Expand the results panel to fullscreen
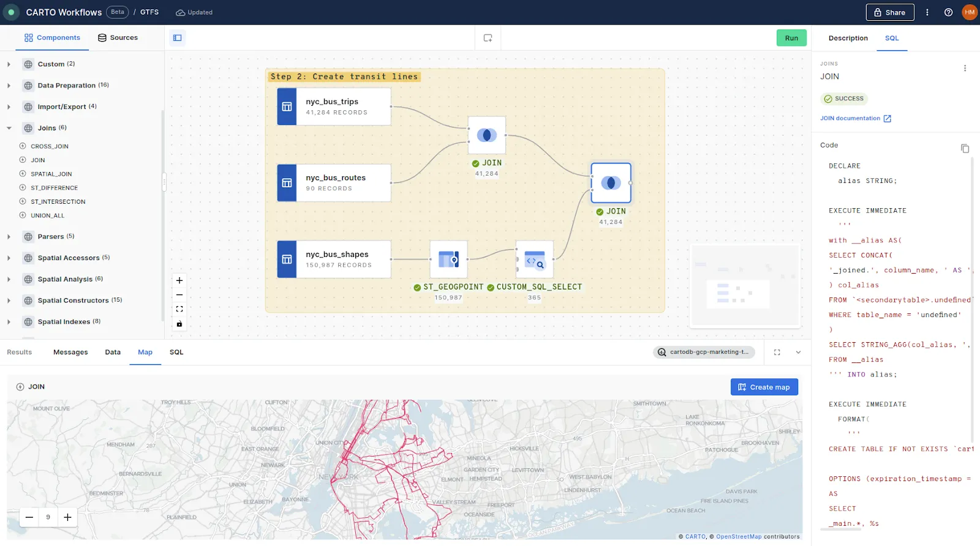Viewport: 980px width, 546px height. tap(777, 352)
